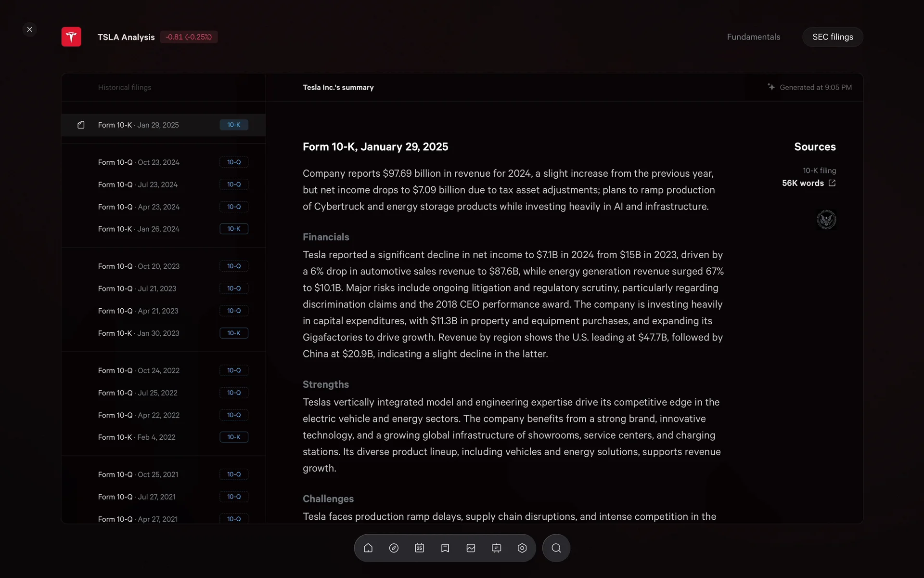The width and height of the screenshot is (924, 578).
Task: Open Form 10-Q Oct 23, 2024 filing
Action: click(139, 162)
